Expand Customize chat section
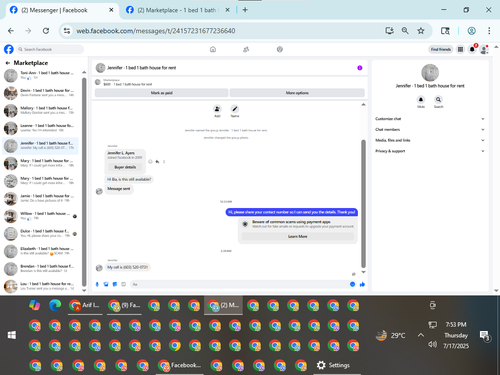Viewport: 500px width, 375px height. [x=430, y=119]
